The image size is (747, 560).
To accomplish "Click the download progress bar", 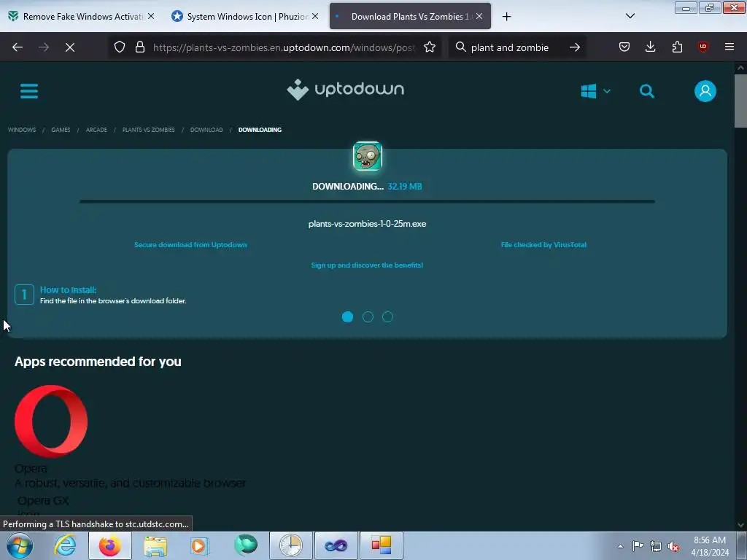I will pyautogui.click(x=368, y=201).
